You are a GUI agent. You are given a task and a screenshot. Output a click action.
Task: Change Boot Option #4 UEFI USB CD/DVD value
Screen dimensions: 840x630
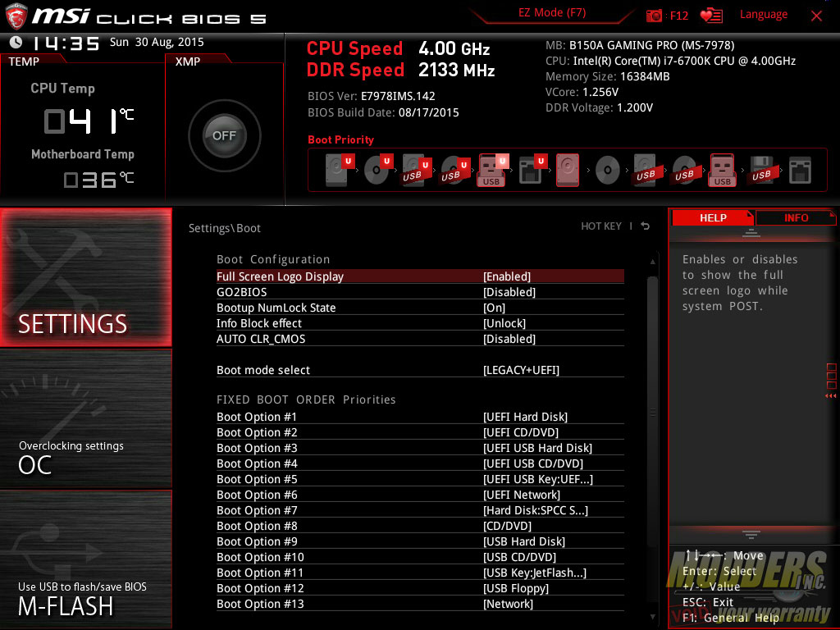533,463
